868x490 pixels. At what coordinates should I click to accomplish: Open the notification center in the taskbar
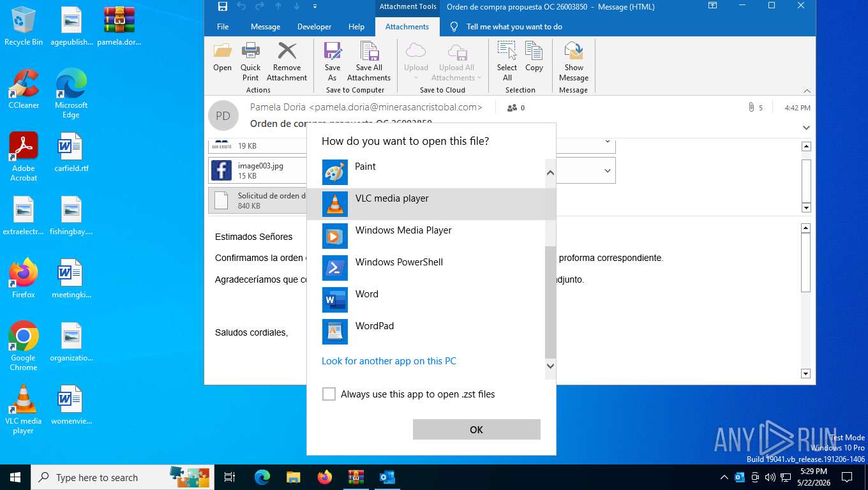847,477
